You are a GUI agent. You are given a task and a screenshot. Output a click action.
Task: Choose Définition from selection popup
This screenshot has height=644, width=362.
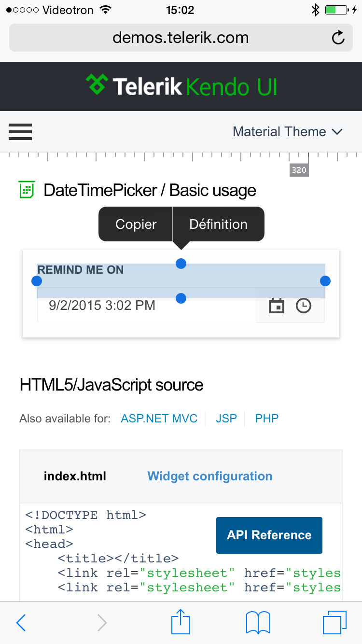(x=218, y=224)
